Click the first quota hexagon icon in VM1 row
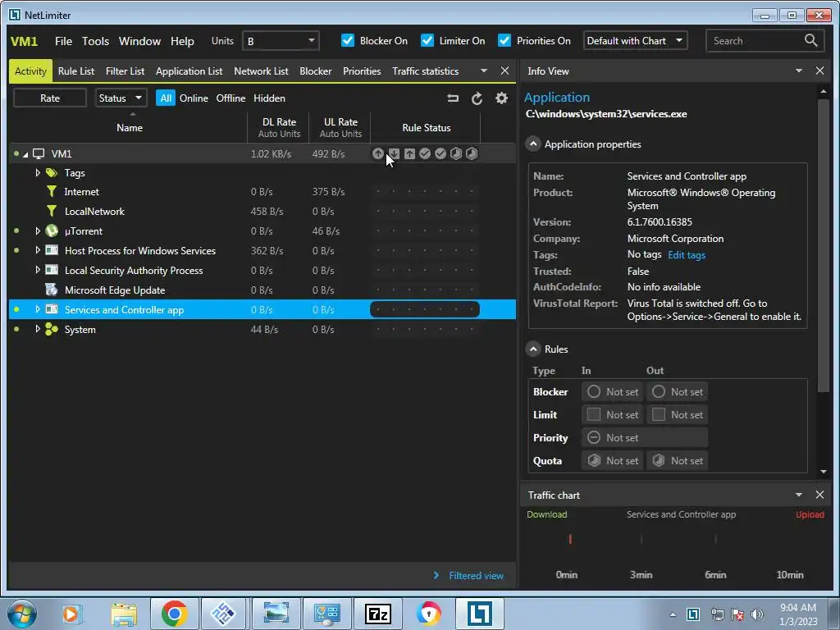The width and height of the screenshot is (840, 630). [x=456, y=153]
